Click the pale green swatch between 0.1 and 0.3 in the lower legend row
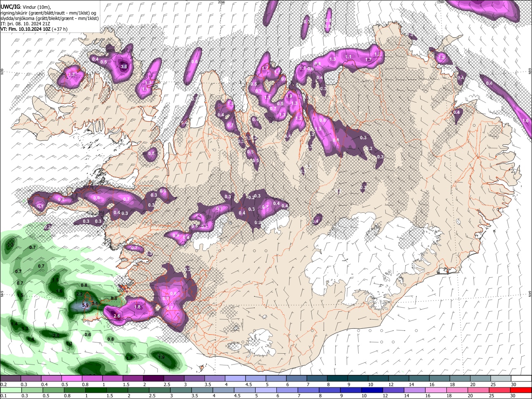 (11, 390)
